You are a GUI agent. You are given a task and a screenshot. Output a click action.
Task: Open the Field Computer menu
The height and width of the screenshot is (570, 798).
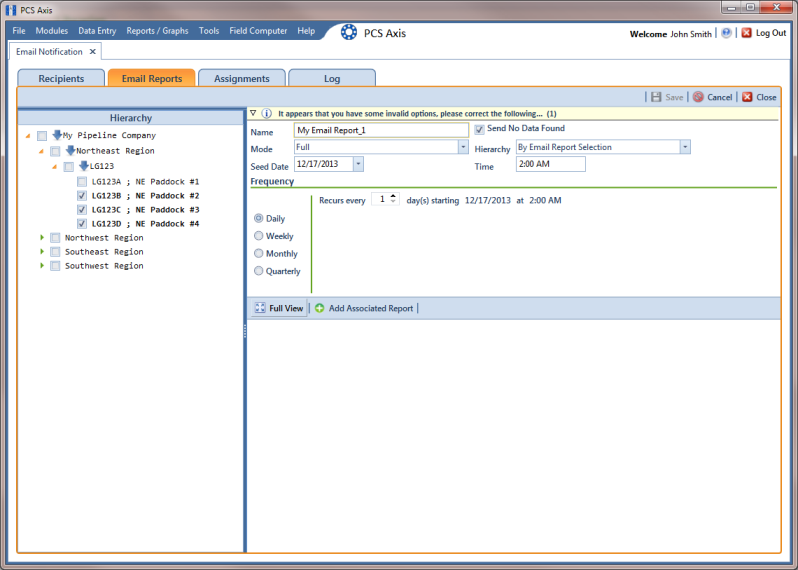[258, 31]
